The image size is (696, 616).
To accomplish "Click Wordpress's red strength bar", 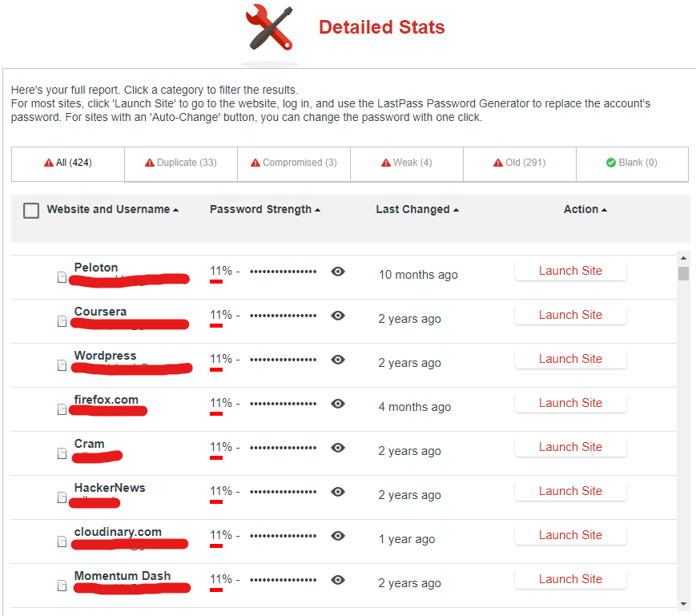I will point(216,369).
